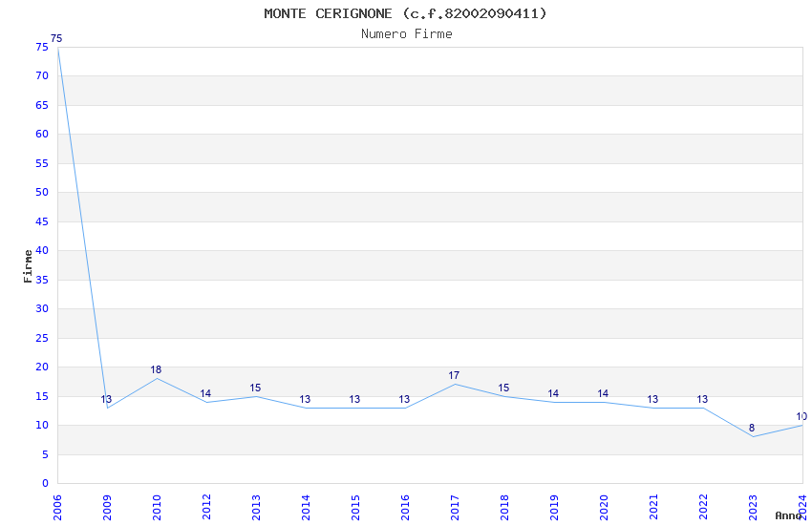Click the data label 14 above 2020
The width and height of the screenshot is (812, 525).
604,393
